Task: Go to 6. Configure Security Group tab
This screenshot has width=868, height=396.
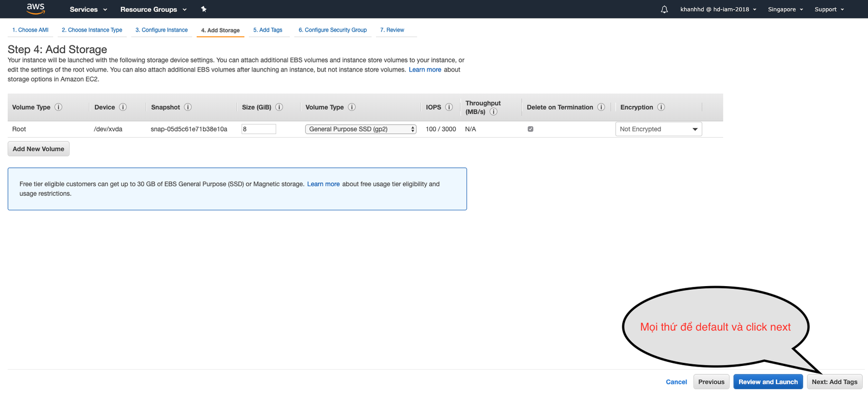Action: point(332,30)
